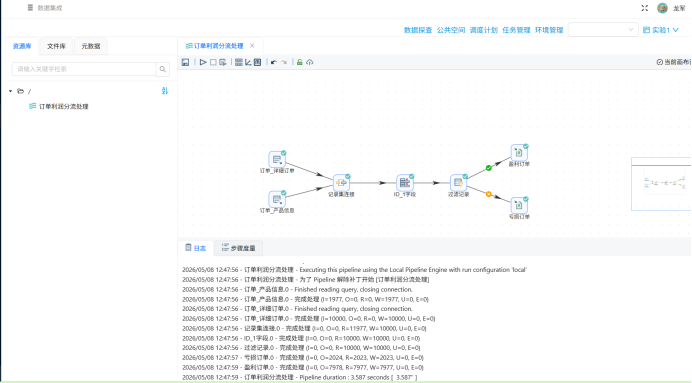Click the toolbar icon left of undo

pyautogui.click(x=257, y=62)
